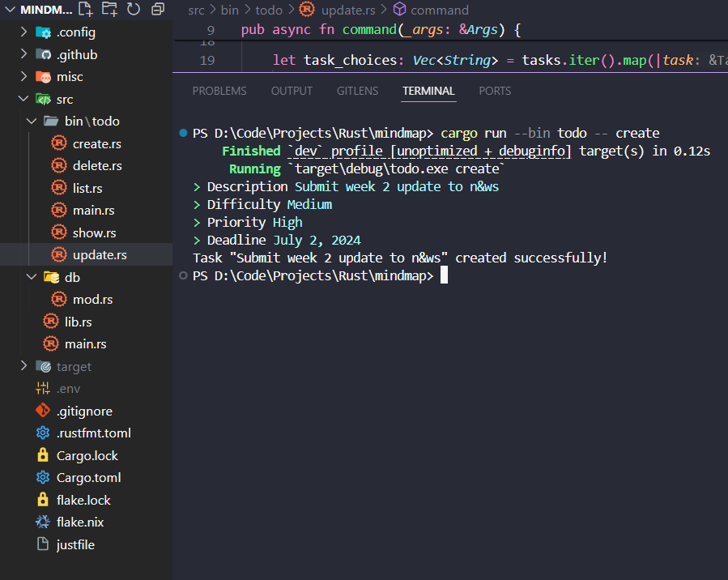Click the bin\todo folder icon
This screenshot has height=580, width=728.
[x=51, y=122]
